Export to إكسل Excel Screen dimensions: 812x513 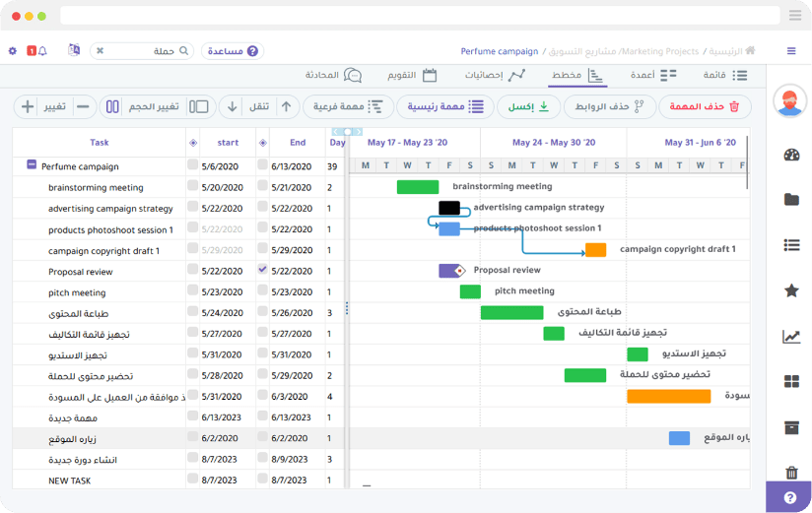528,106
